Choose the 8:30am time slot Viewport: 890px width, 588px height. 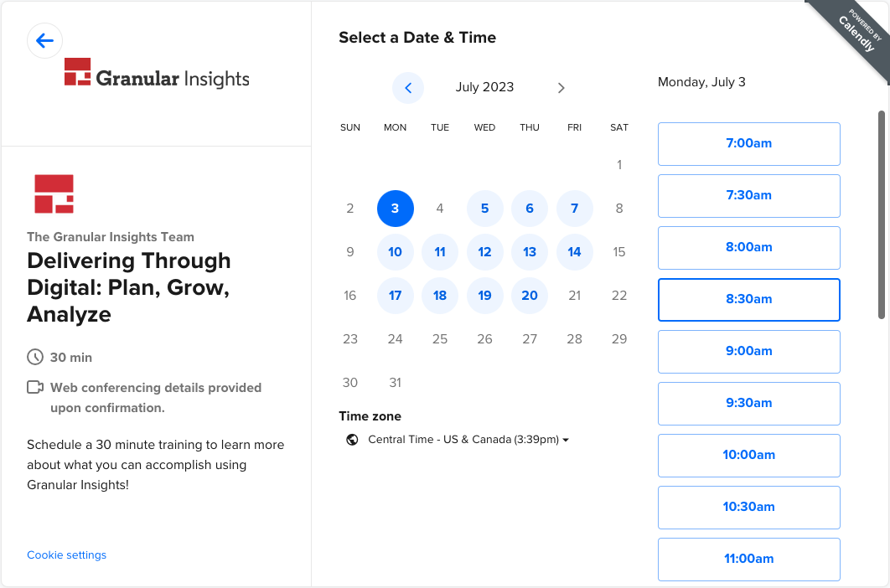tap(748, 300)
